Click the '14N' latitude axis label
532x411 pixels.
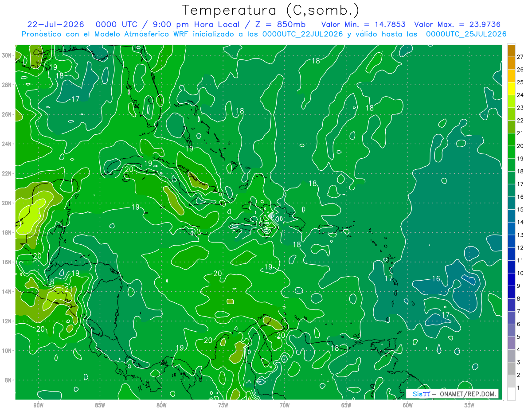tap(7, 291)
